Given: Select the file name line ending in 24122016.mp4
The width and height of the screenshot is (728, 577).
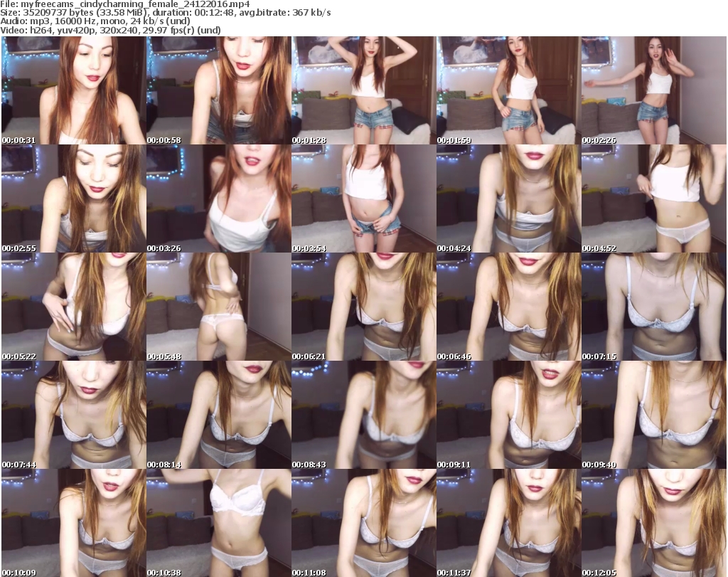Looking at the screenshot, I should pos(125,4).
